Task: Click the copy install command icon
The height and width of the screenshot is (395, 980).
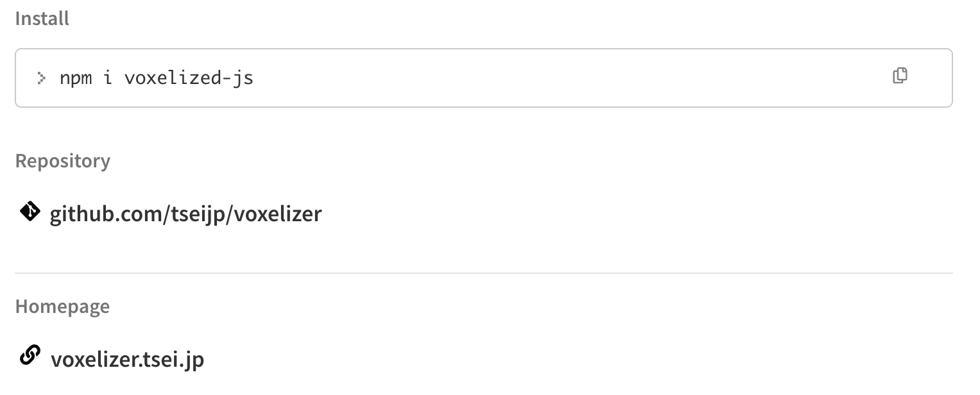Action: [x=900, y=76]
